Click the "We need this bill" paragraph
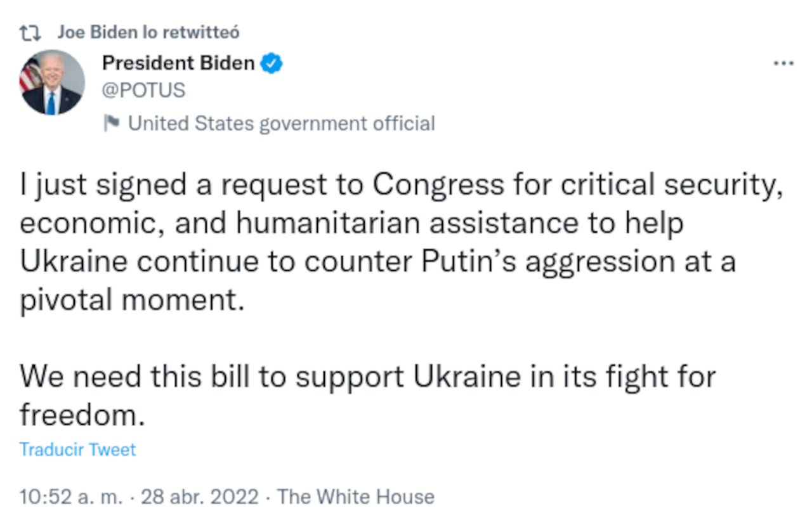Screen dimensions: 812x530 click(368, 396)
